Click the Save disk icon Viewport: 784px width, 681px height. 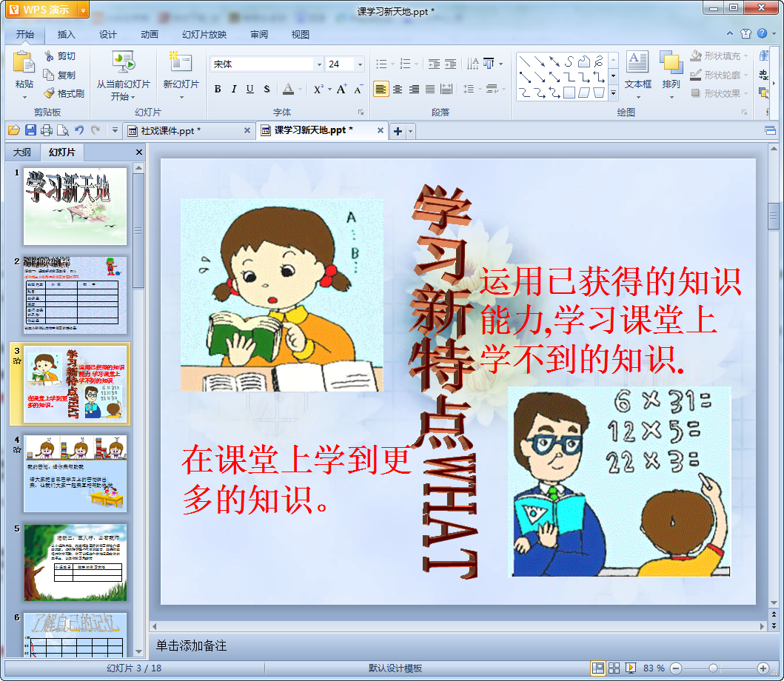(x=30, y=130)
